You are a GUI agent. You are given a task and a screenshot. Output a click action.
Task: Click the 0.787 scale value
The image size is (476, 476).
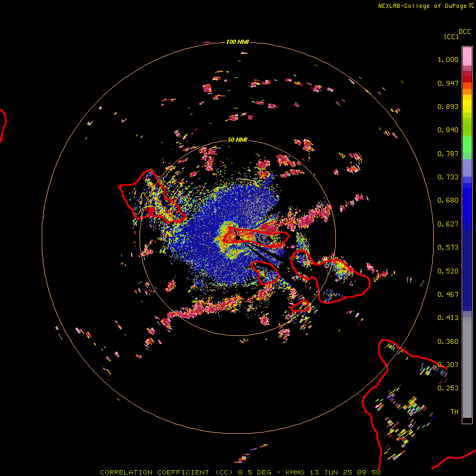pyautogui.click(x=448, y=153)
